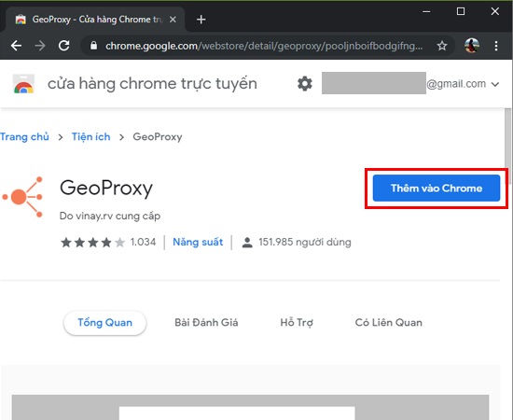
Task: Click the 1.034 ratings count
Action: [x=143, y=243]
